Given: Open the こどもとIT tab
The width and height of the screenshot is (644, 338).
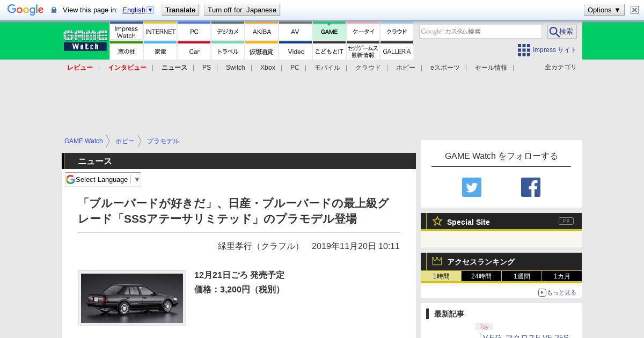Looking at the screenshot, I should click(329, 51).
